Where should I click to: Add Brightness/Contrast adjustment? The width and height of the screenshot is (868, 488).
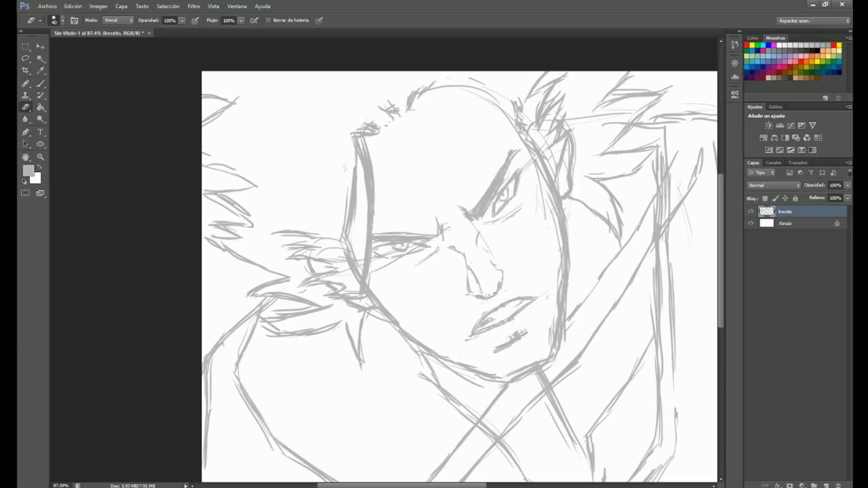tap(768, 125)
